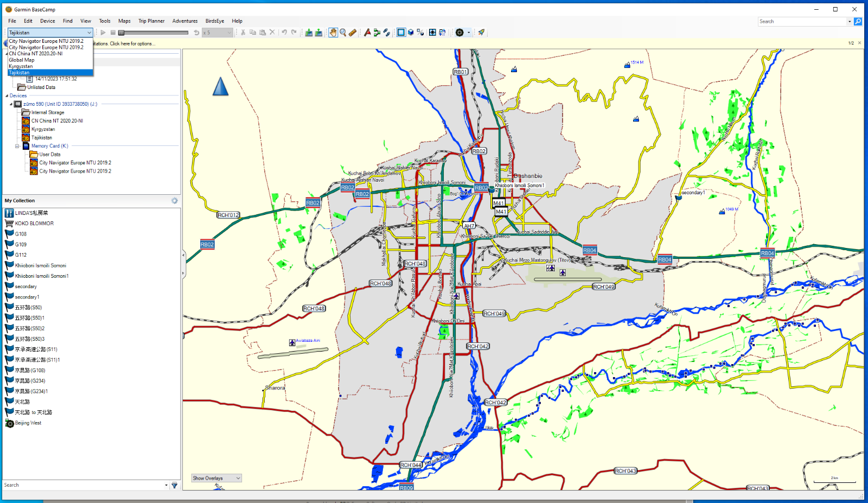Collapse the Memory Card (K) node

pos(17,146)
